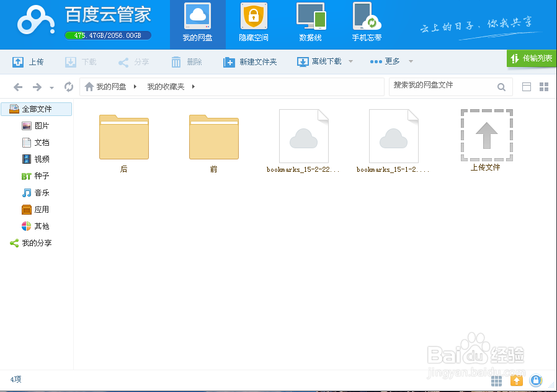Click the blue lock icon in the status bar
The height and width of the screenshot is (392, 557).
(536, 381)
